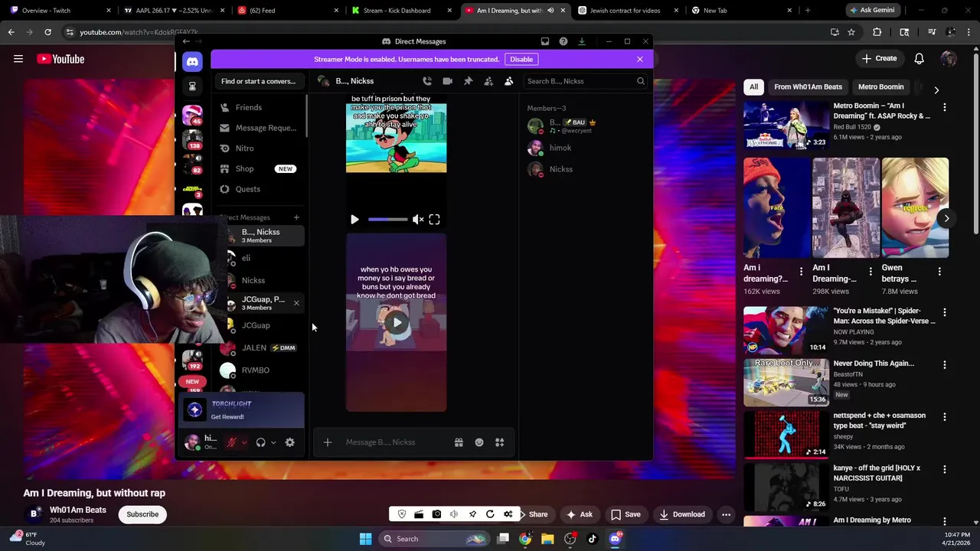The height and width of the screenshot is (551, 980).
Task: Expand microphone input options arrow
Action: (244, 442)
